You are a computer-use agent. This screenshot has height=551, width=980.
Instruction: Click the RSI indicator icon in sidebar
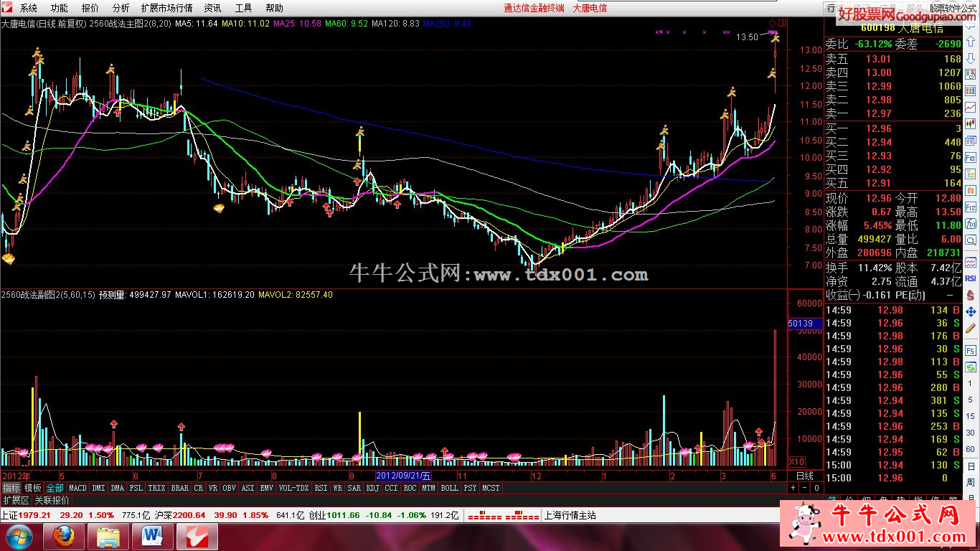click(x=971, y=278)
